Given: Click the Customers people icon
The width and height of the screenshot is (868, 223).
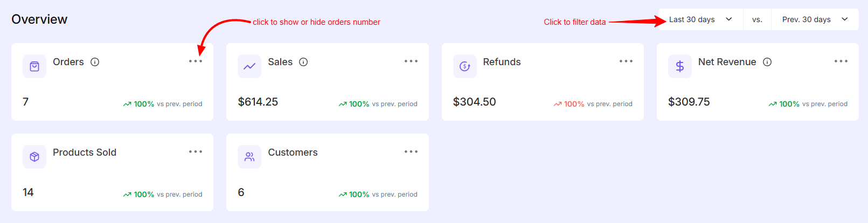Looking at the screenshot, I should point(249,157).
